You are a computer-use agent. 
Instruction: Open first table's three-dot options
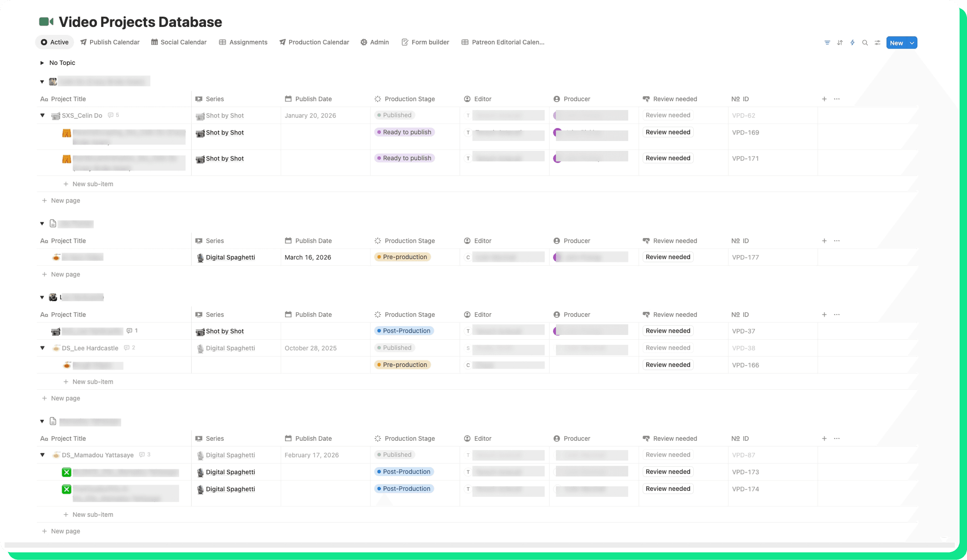pyautogui.click(x=837, y=99)
